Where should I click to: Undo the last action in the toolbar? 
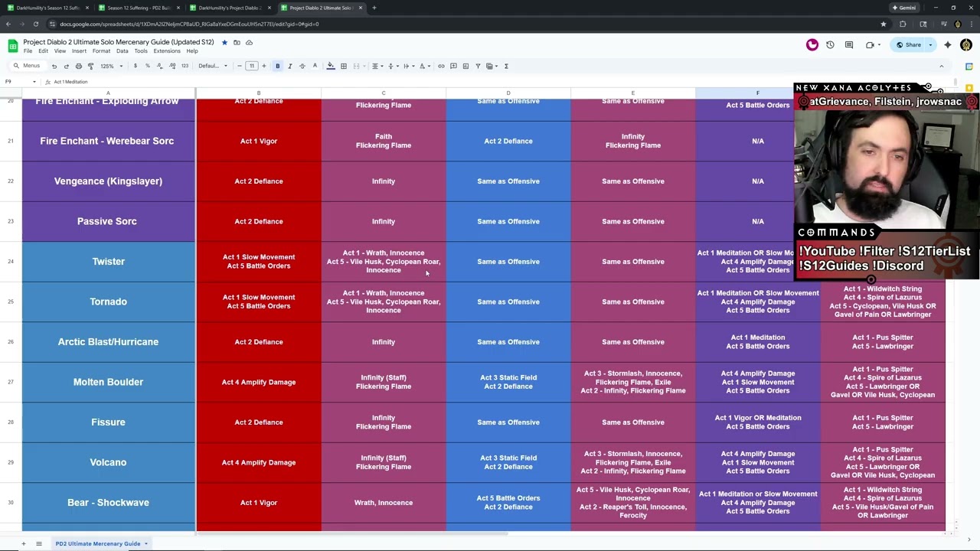[54, 66]
